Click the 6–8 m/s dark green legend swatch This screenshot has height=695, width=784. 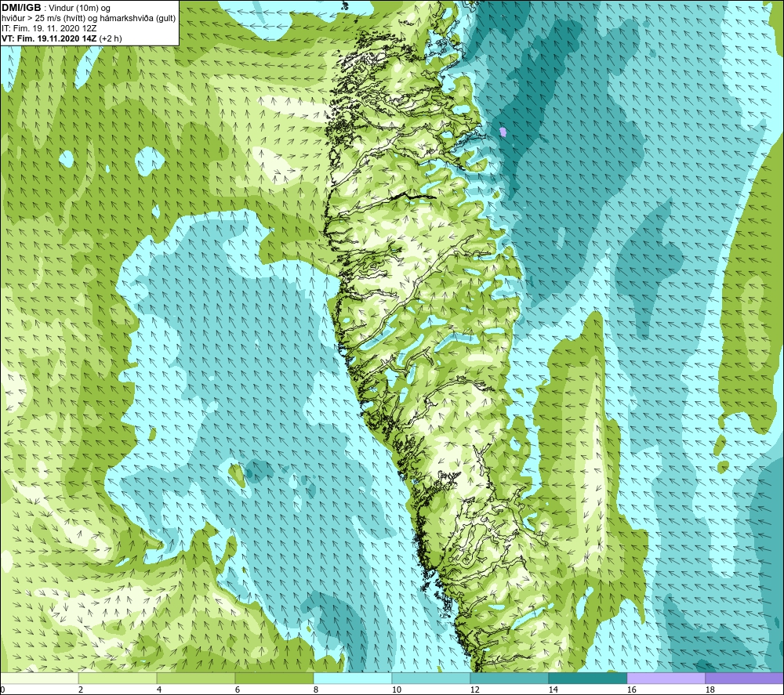point(274,678)
